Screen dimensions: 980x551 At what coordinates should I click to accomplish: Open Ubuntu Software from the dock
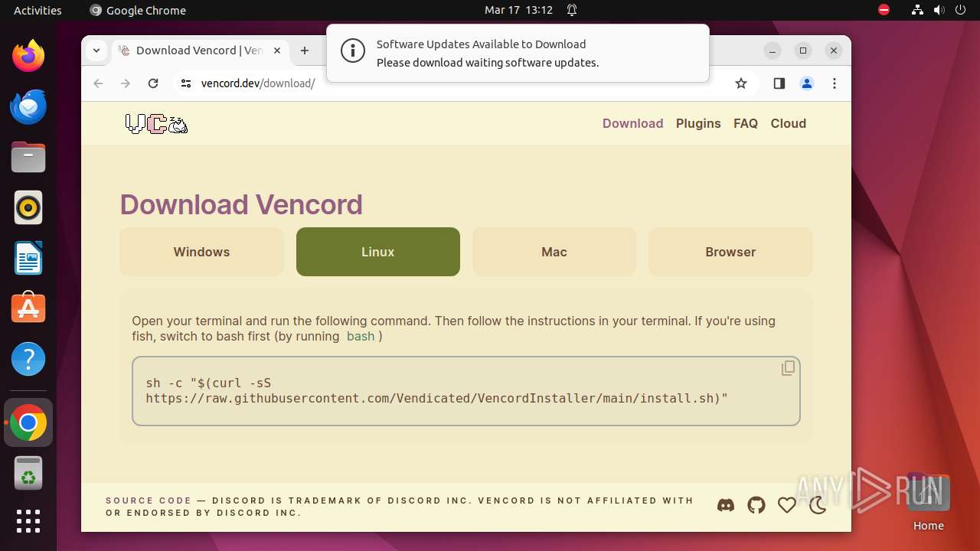coord(28,308)
